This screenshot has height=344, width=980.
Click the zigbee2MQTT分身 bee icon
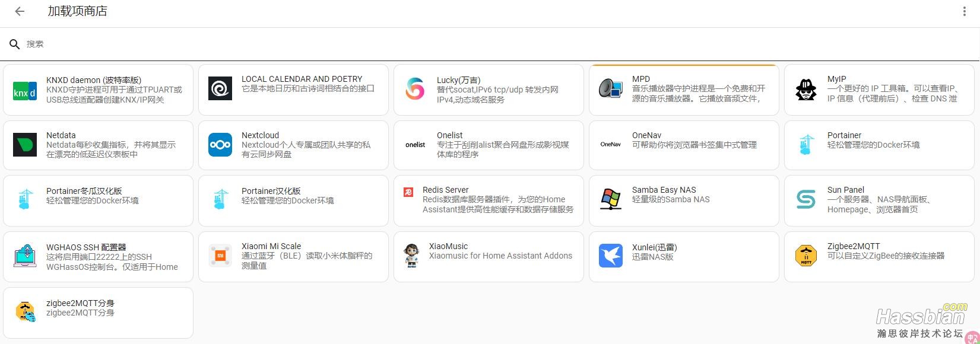point(25,312)
